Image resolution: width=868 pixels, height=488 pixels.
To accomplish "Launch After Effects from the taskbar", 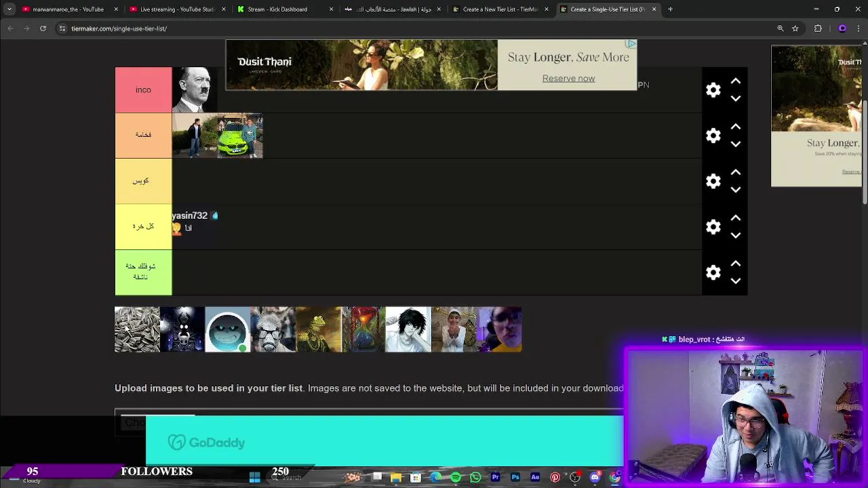I will (536, 478).
